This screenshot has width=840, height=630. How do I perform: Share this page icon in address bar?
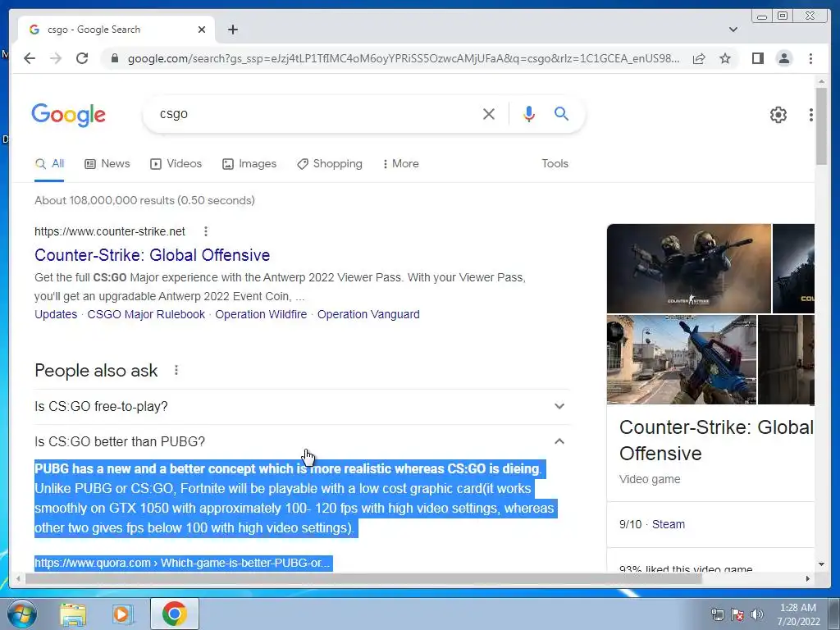pyautogui.click(x=699, y=58)
